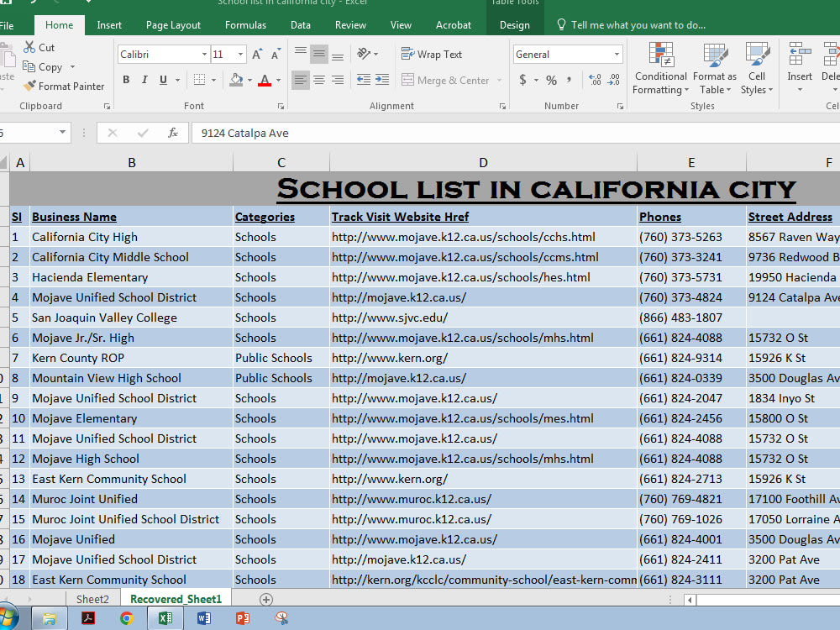Toggle Underline formatting
This screenshot has height=630, width=840.
(x=163, y=80)
